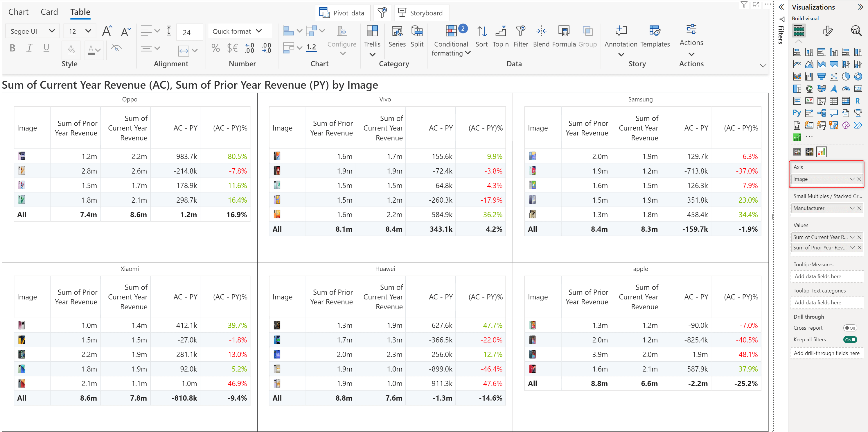Open Manufacturer field dropdown
The width and height of the screenshot is (868, 432).
click(852, 208)
